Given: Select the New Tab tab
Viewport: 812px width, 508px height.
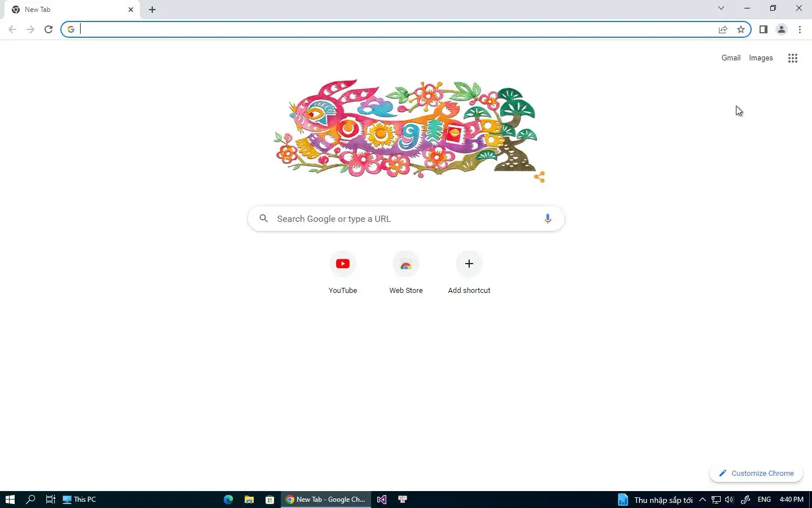Looking at the screenshot, I should (x=72, y=10).
